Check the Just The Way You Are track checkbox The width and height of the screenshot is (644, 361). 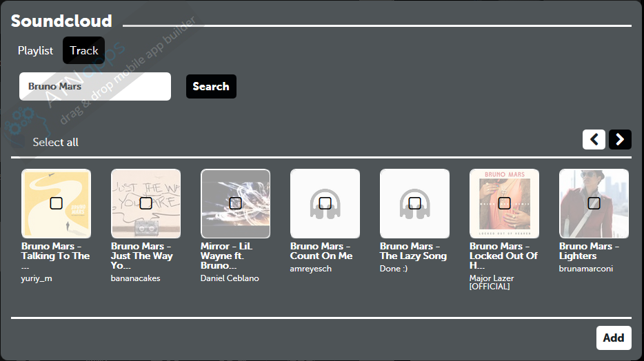[x=145, y=203]
